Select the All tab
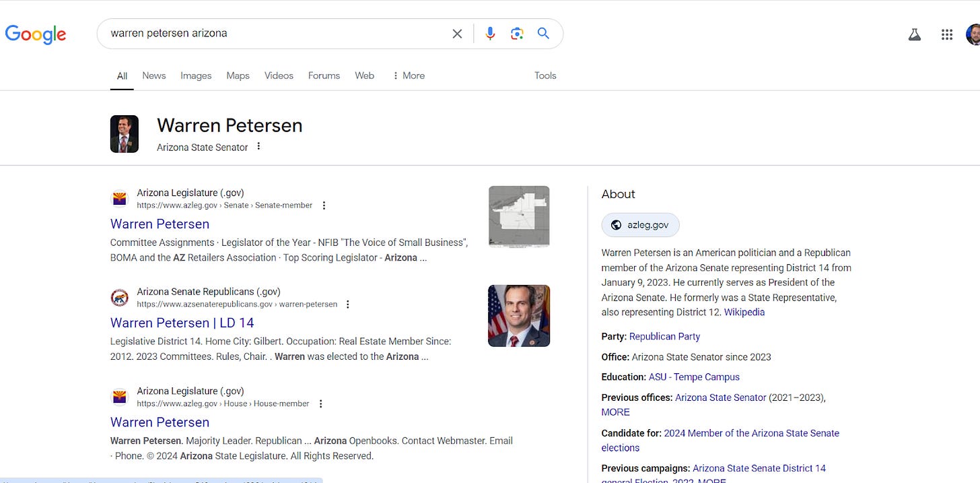The height and width of the screenshot is (483, 980). tap(122, 75)
